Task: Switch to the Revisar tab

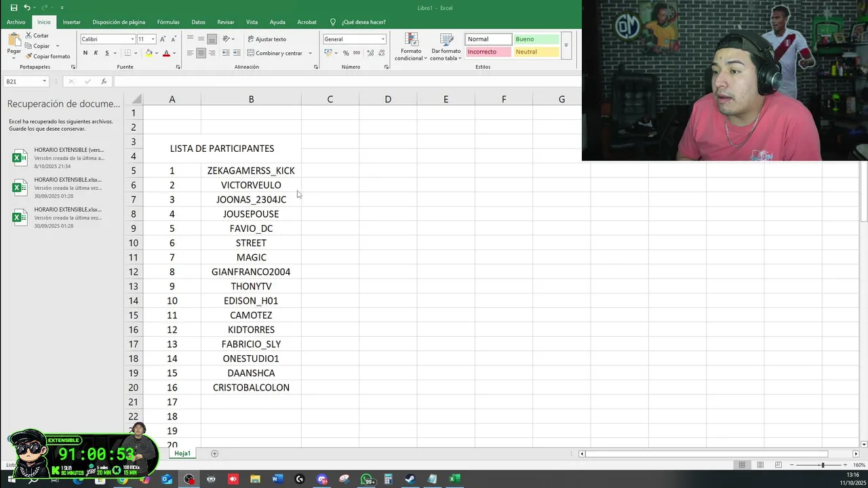Action: (x=226, y=22)
